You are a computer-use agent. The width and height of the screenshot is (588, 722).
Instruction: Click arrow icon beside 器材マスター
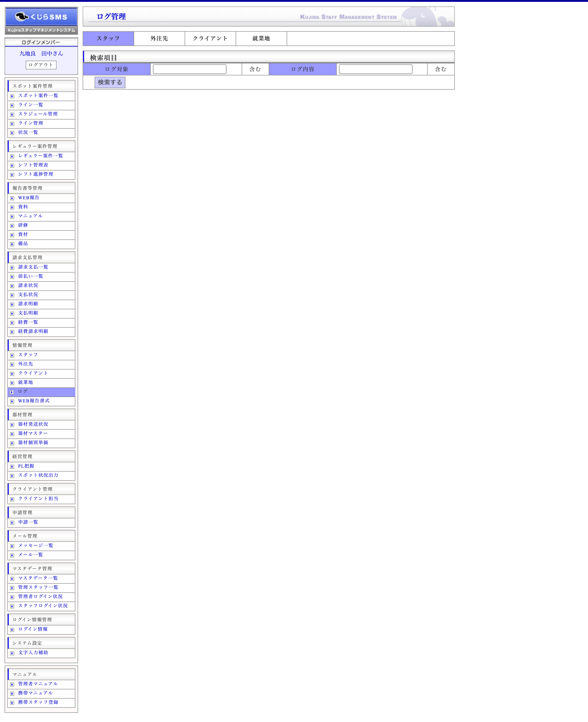point(12,434)
